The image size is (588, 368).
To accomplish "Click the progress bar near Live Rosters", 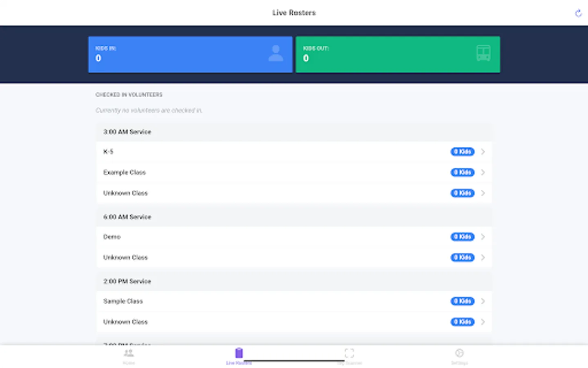I will tap(294, 361).
